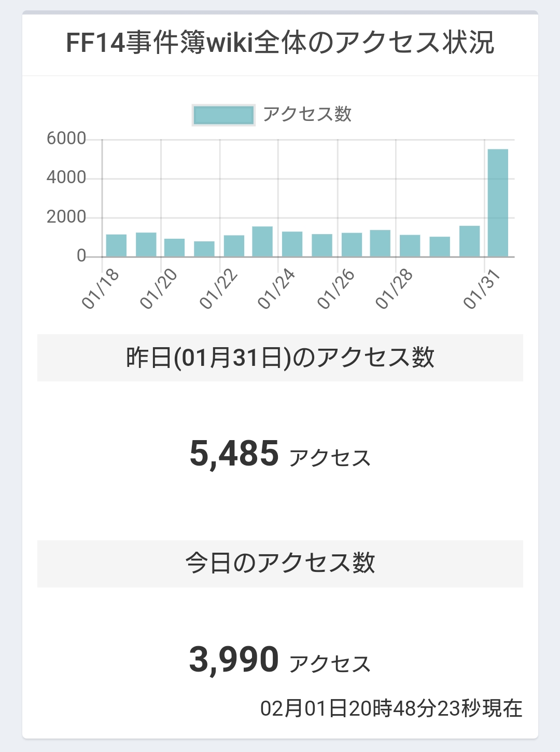Click the 5,485 access count
The image size is (560, 752).
tap(234, 453)
